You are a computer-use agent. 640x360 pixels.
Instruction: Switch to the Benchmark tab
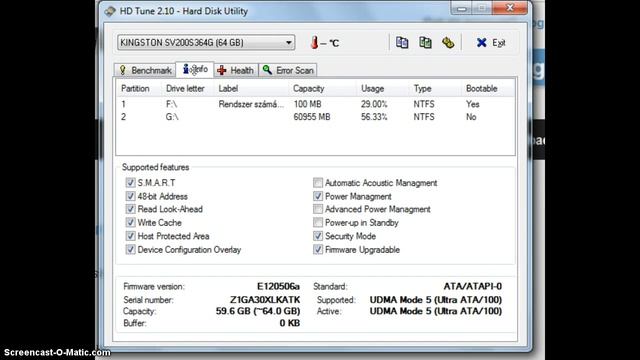click(x=145, y=70)
